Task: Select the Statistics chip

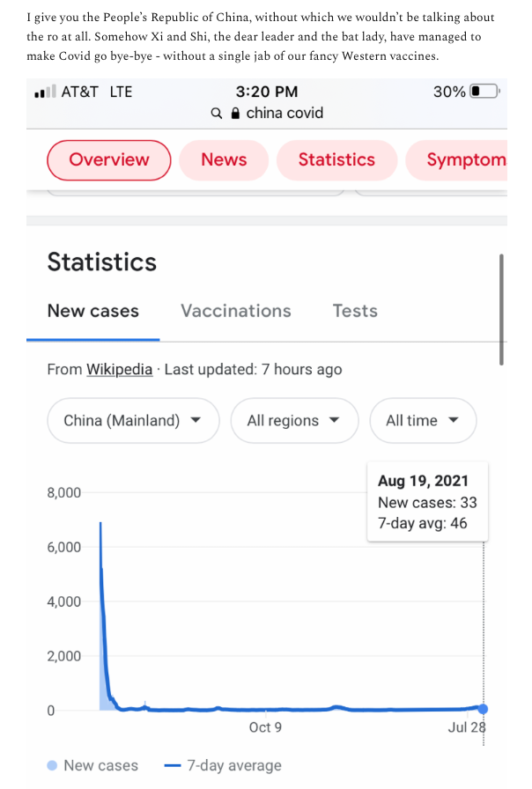Action: [x=336, y=160]
